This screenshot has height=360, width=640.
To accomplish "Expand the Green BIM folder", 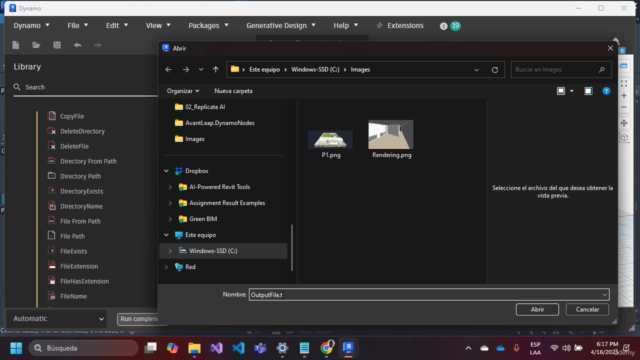I will 170,219.
